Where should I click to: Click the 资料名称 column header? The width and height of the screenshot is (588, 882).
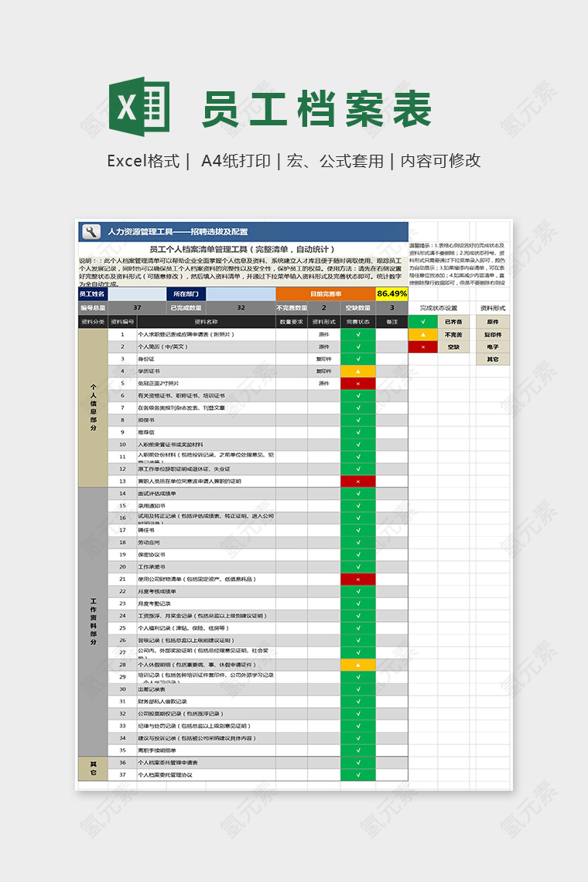(206, 322)
